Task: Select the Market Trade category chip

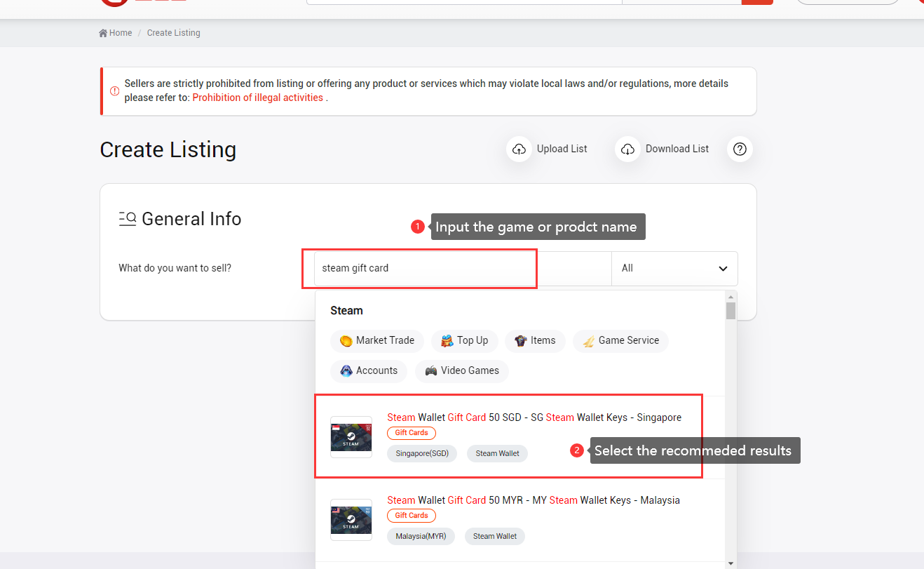Action: tap(377, 341)
